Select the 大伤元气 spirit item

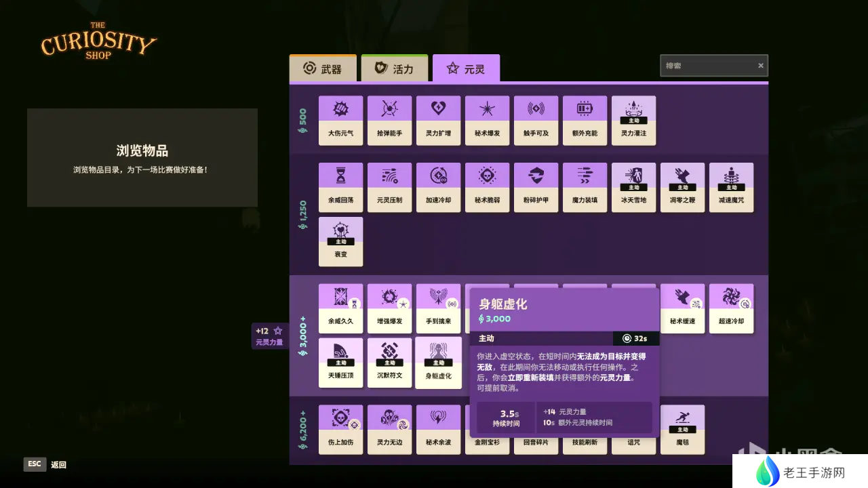click(x=340, y=120)
